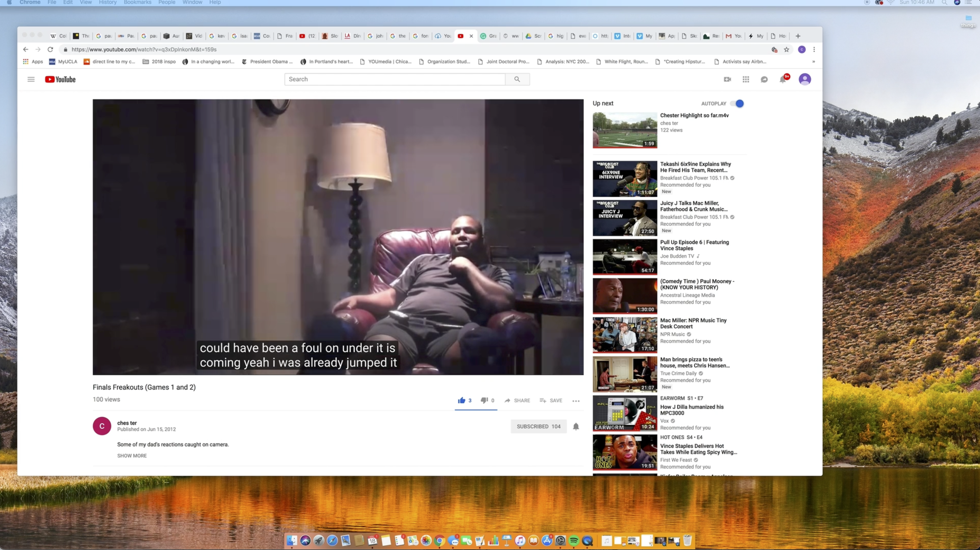
Task: Open the YouTube apps grid icon
Action: pyautogui.click(x=746, y=79)
